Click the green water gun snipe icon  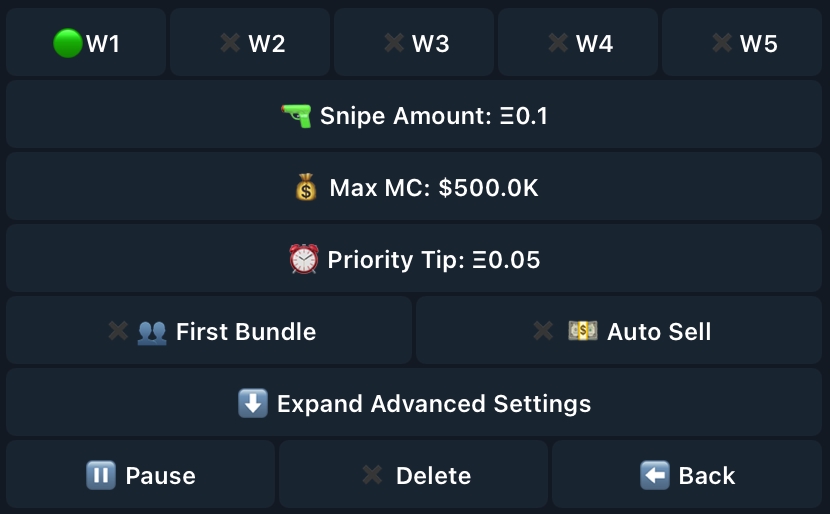coord(296,115)
